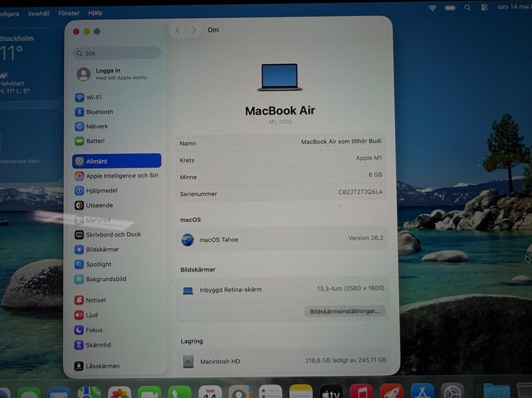Image resolution: width=532 pixels, height=398 pixels.
Task: Go forward with the right chevron
Action: point(194,30)
